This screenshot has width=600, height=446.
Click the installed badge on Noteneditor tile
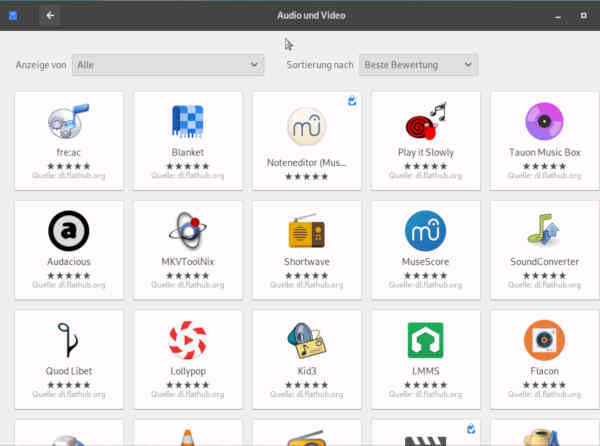click(x=352, y=101)
